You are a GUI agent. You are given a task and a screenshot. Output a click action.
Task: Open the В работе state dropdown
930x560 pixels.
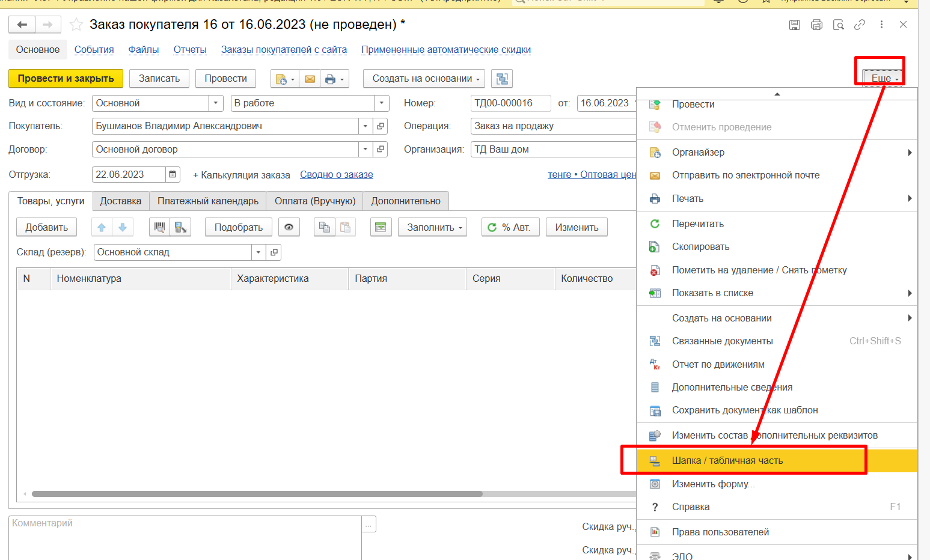[382, 103]
